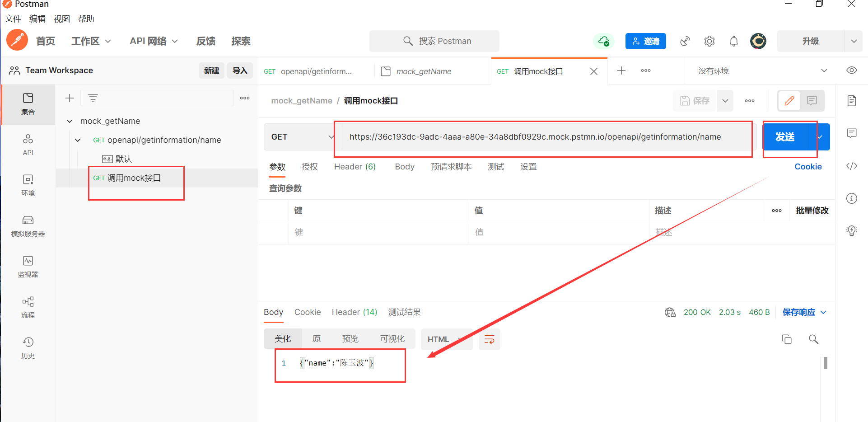Click the 新建 button
868x422 pixels.
211,70
